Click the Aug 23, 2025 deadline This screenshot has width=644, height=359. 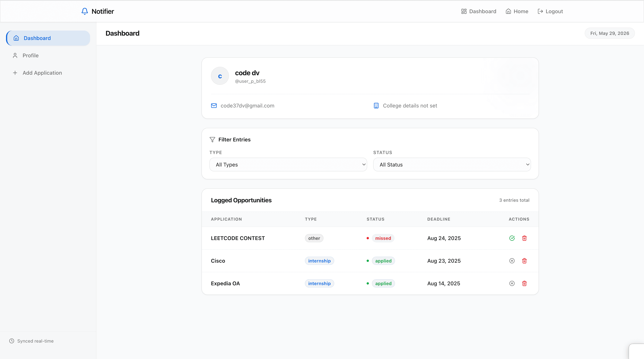click(444, 261)
